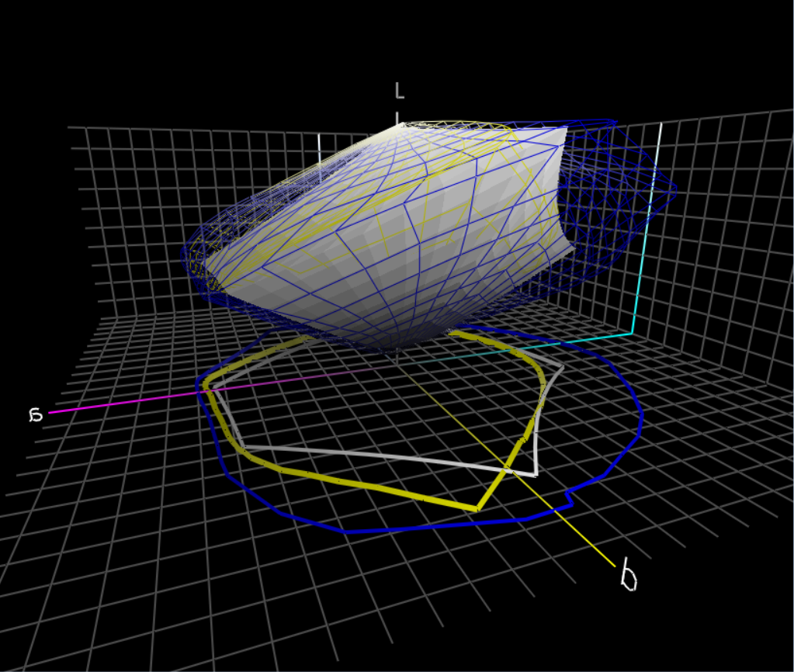Click the upper-right corner of white outline

pos(560,366)
